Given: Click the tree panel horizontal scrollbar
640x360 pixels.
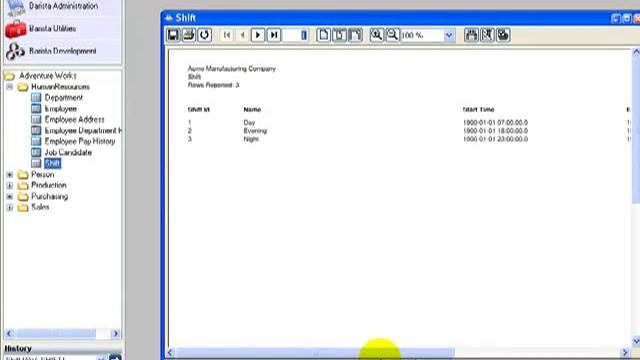Looking at the screenshot, I should coord(56,333).
